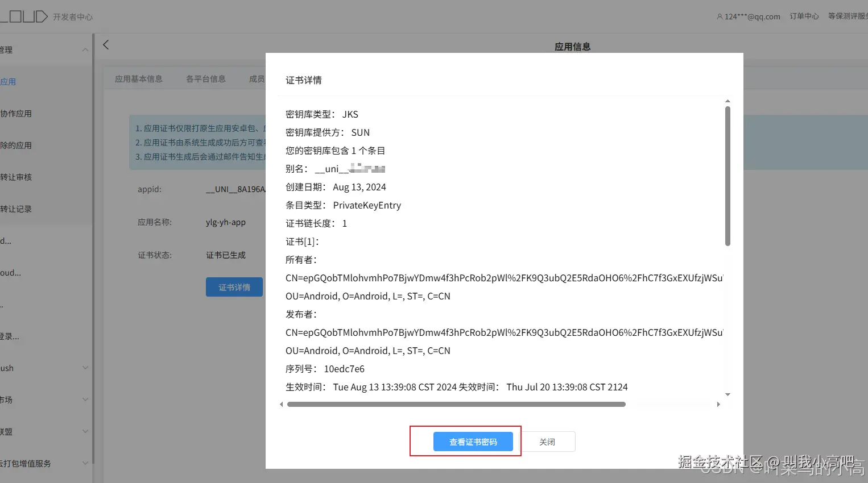Click the right arrow of the horizontal scrollbar
The height and width of the screenshot is (483, 868).
[x=718, y=405]
